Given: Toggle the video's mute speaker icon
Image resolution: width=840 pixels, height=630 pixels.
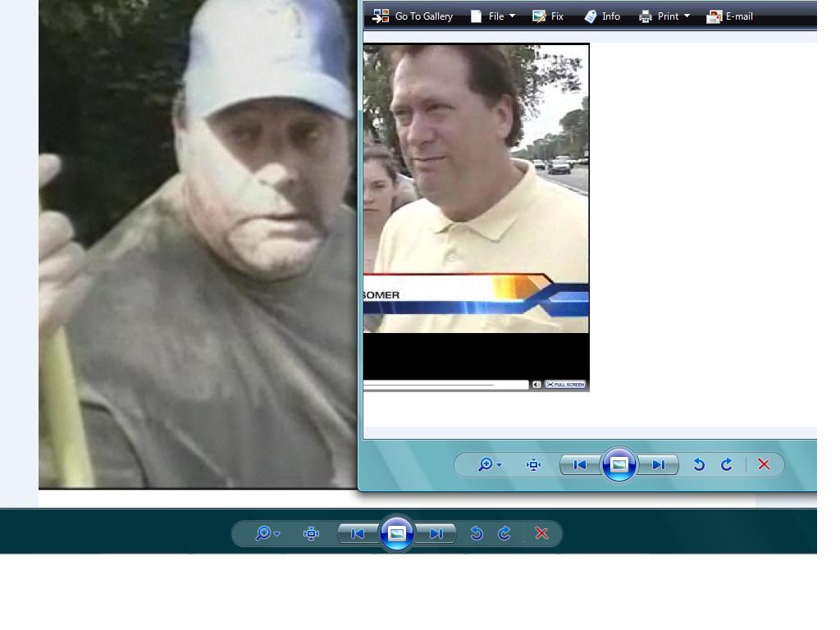Looking at the screenshot, I should click(x=536, y=385).
